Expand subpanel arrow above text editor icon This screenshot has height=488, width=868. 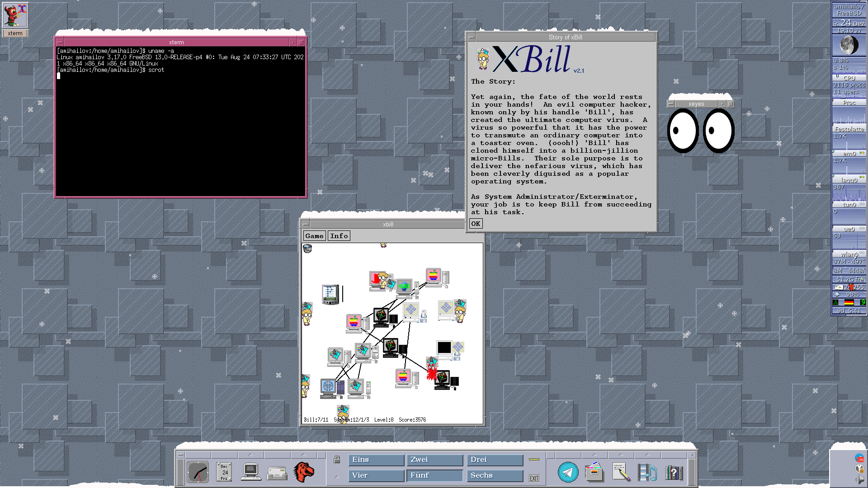click(620, 455)
